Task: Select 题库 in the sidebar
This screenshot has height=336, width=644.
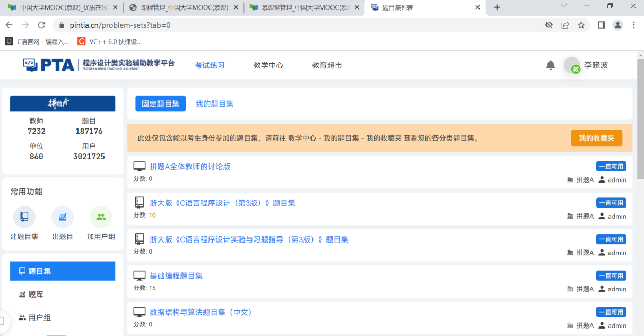Action: tap(36, 295)
